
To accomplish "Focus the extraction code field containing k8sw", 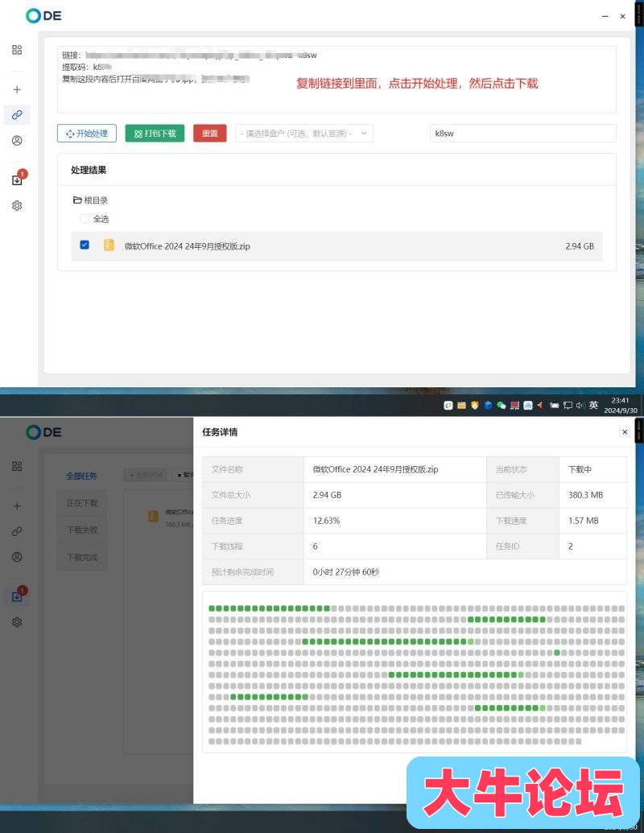I will click(x=523, y=134).
